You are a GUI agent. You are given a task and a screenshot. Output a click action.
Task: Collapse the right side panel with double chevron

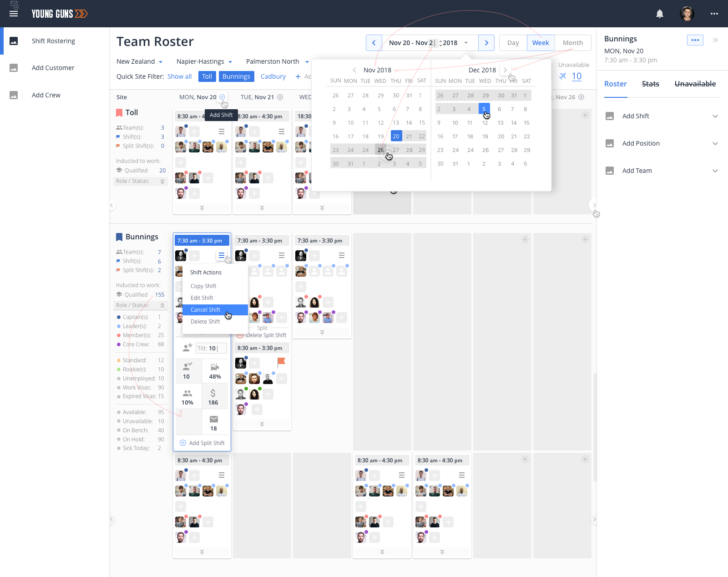(715, 40)
